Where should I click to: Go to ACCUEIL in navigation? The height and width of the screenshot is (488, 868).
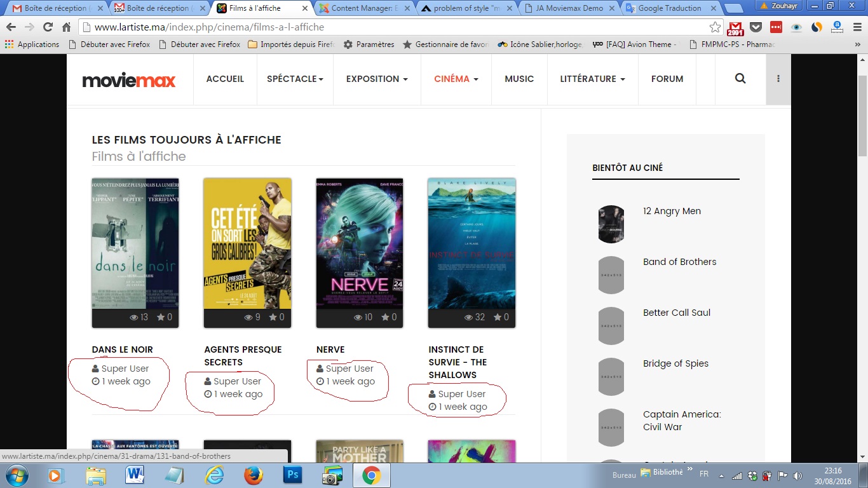(x=225, y=79)
